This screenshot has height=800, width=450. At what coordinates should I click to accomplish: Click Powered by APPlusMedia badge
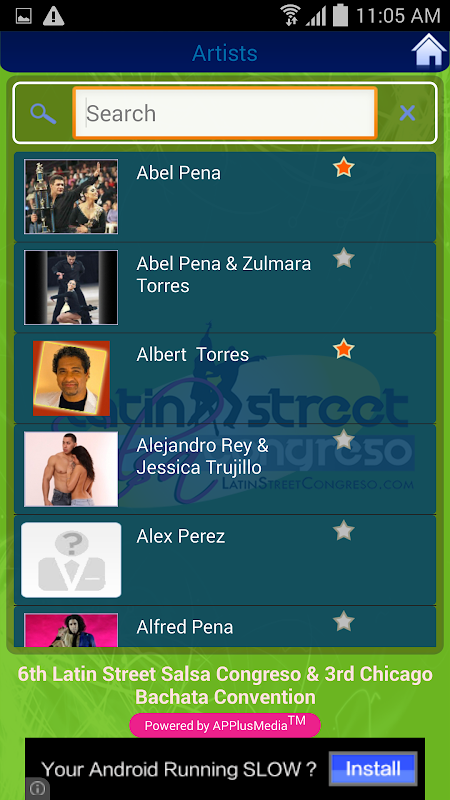(225, 725)
